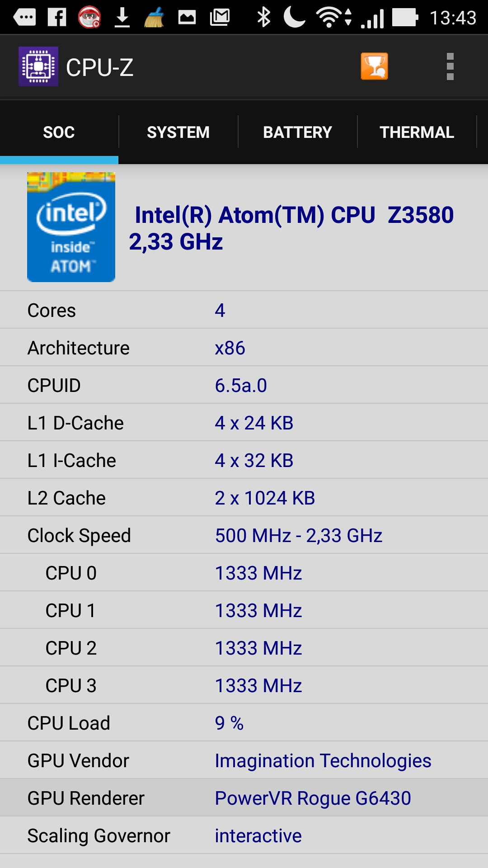The width and height of the screenshot is (488, 868).
Task: Tap the GPU Renderer row
Action: pos(244,798)
